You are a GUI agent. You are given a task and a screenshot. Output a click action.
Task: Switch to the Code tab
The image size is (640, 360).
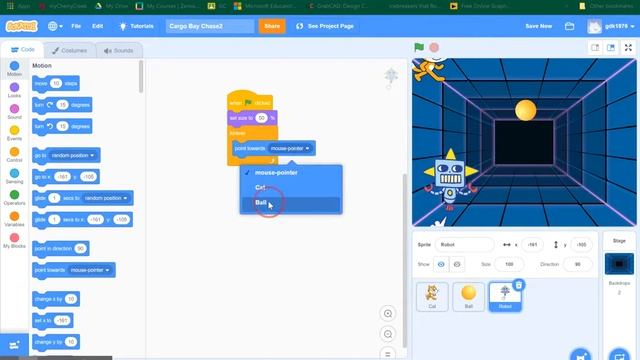click(22, 50)
